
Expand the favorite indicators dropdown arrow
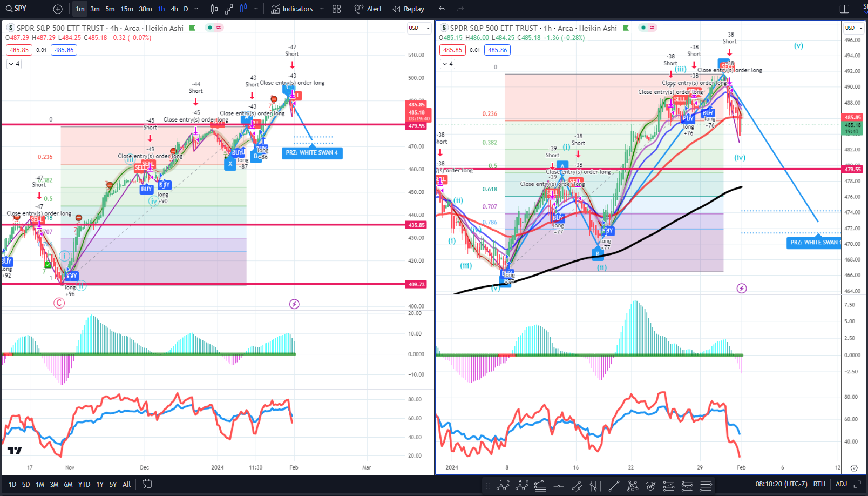322,9
